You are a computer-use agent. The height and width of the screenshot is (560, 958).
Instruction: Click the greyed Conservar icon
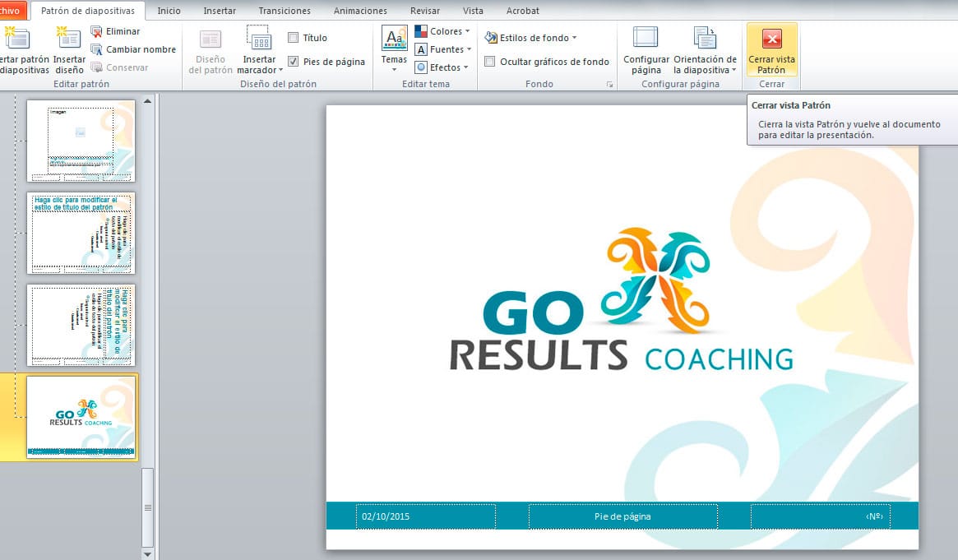(x=96, y=67)
